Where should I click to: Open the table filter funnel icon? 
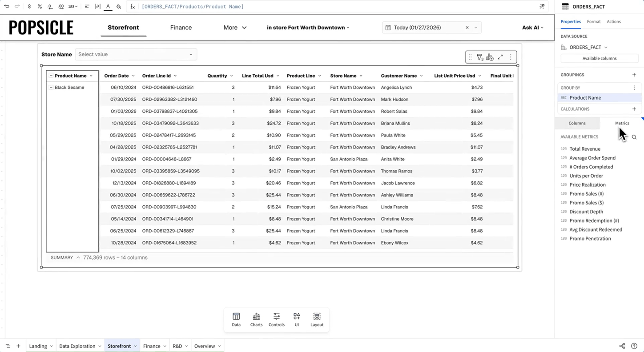coord(480,57)
